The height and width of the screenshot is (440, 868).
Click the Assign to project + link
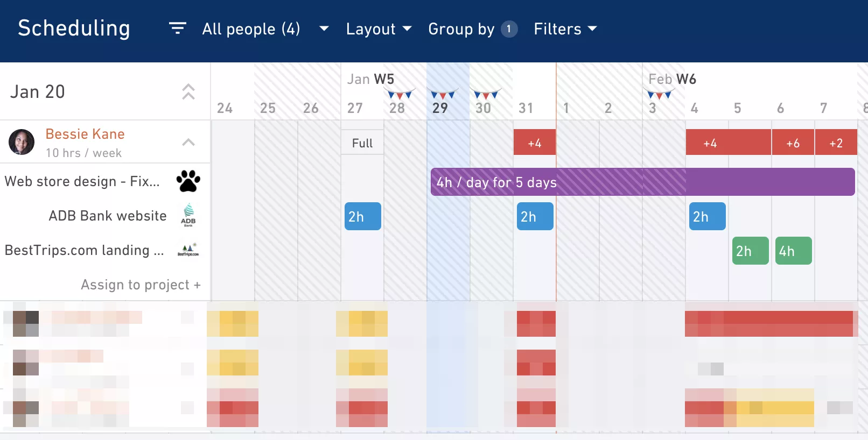click(141, 285)
